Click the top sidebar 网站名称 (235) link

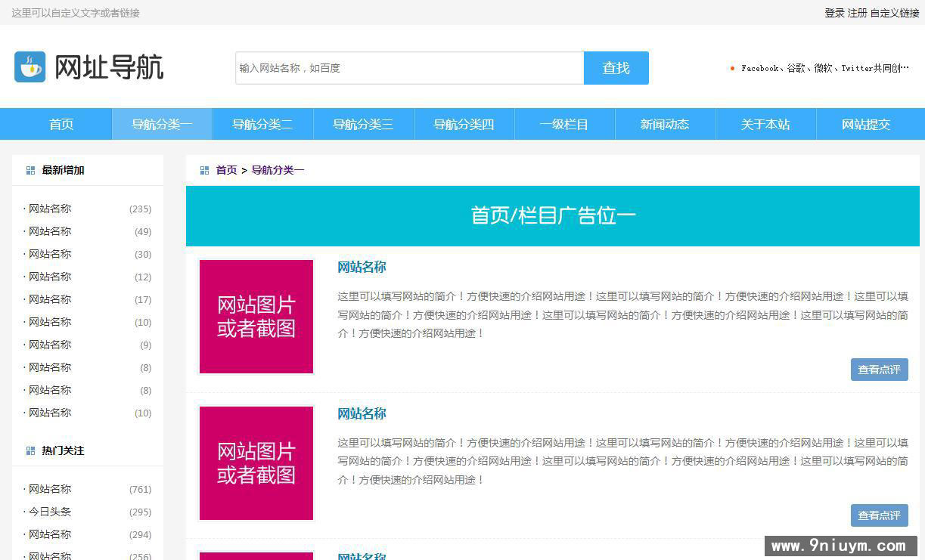pyautogui.click(x=48, y=209)
